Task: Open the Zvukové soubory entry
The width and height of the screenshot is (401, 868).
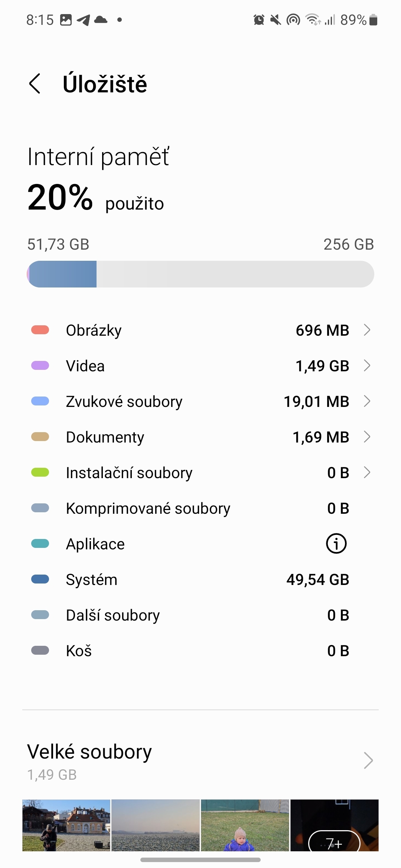Action: click(x=200, y=401)
